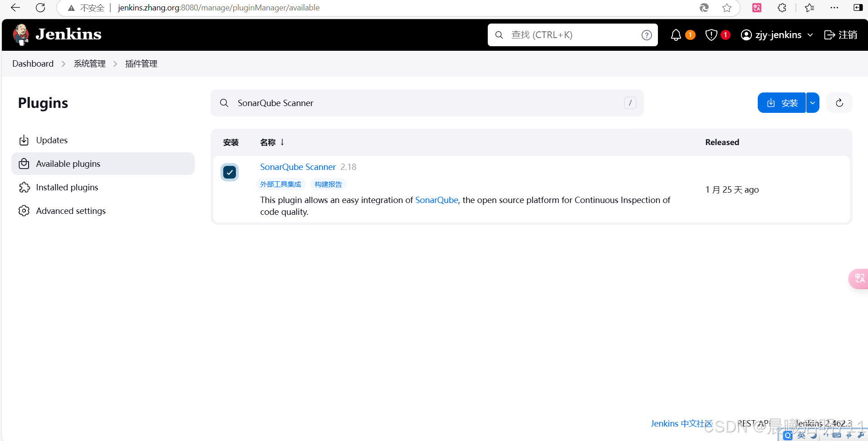
Task: Expand the 系统管理 breadcrumb chevron
Action: 115,64
